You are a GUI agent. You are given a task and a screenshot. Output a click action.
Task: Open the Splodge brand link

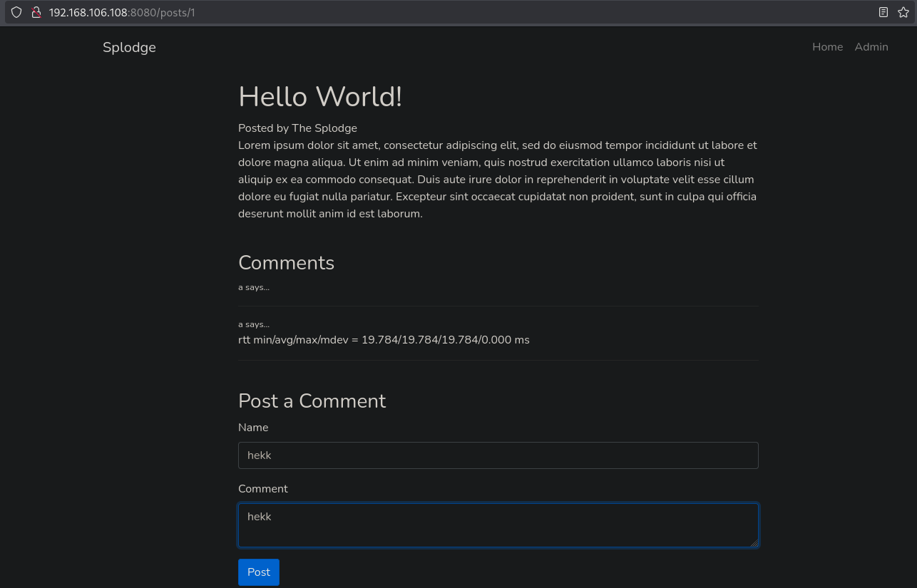[x=129, y=47]
